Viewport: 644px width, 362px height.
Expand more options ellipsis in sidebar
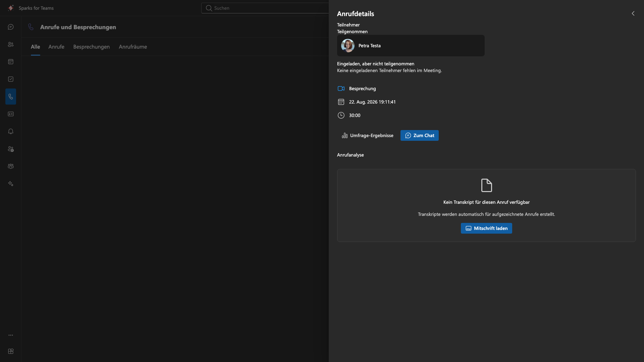coord(11,335)
